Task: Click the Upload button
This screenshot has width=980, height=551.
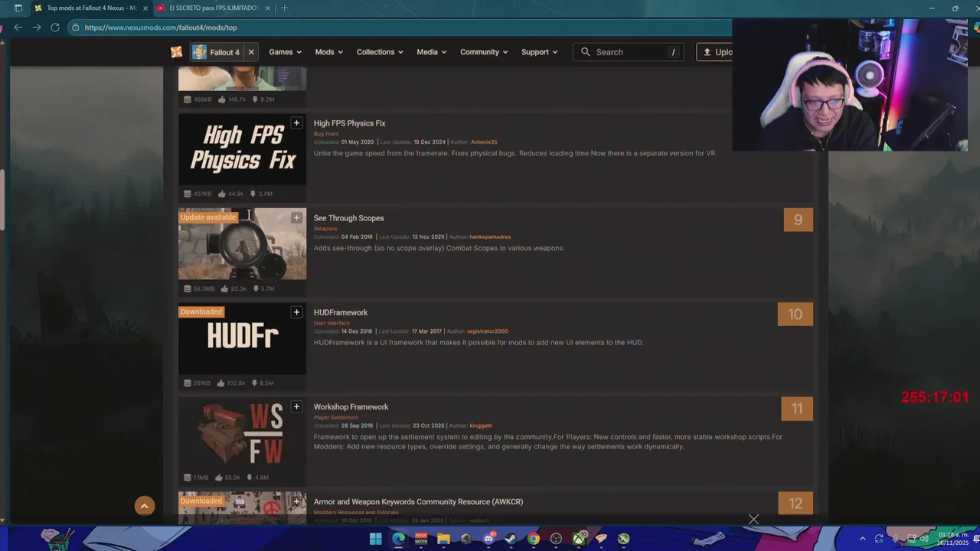Action: coord(715,52)
